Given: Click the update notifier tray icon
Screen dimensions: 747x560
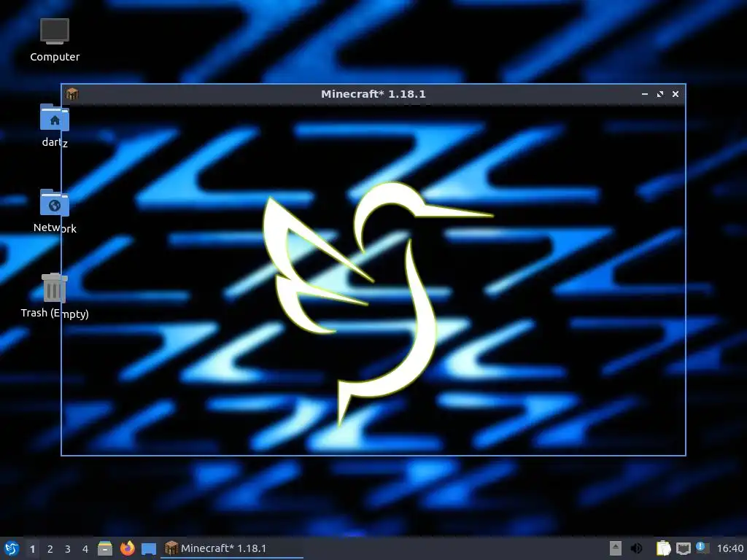Looking at the screenshot, I should click(x=703, y=548).
